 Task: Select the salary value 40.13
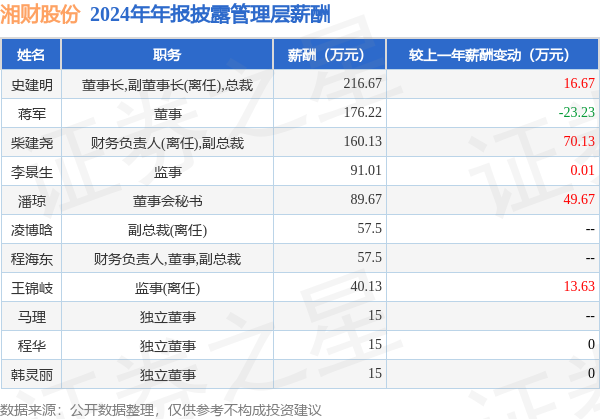pos(366,286)
